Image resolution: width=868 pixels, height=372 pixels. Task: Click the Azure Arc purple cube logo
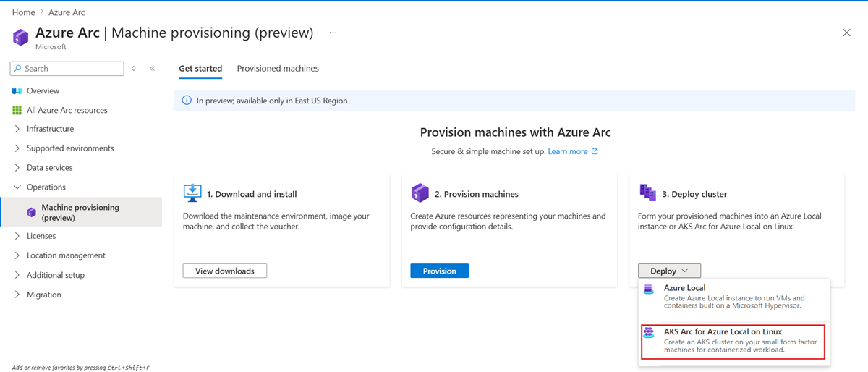pyautogui.click(x=21, y=37)
